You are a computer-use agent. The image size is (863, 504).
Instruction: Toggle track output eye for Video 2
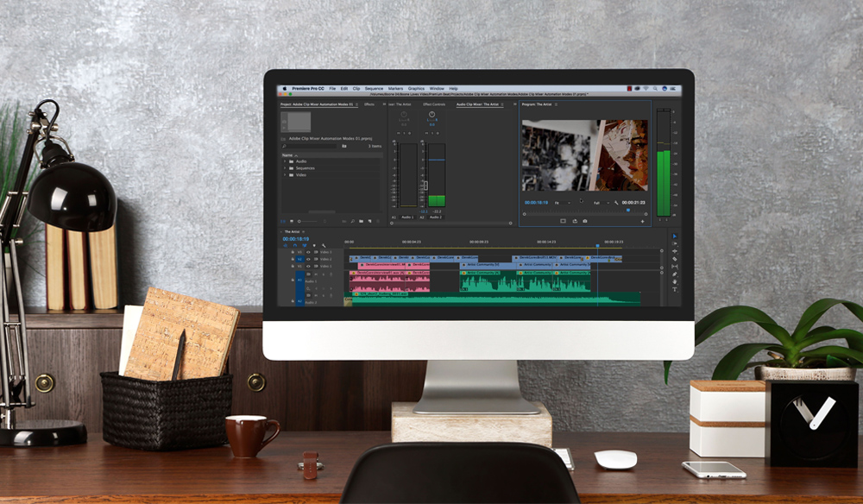pyautogui.click(x=307, y=260)
